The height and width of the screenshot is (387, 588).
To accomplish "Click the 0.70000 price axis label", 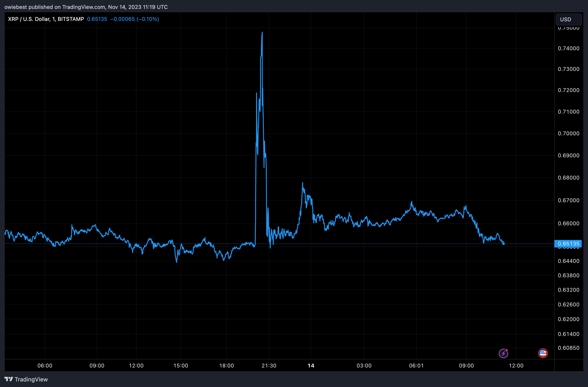I will pyautogui.click(x=568, y=133).
